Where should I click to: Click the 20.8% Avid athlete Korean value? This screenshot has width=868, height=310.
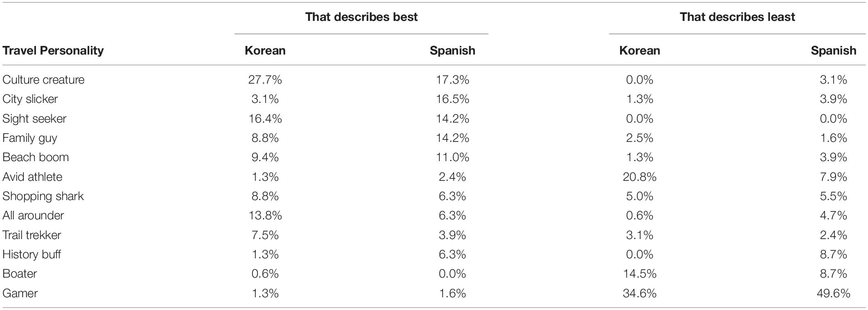click(640, 177)
